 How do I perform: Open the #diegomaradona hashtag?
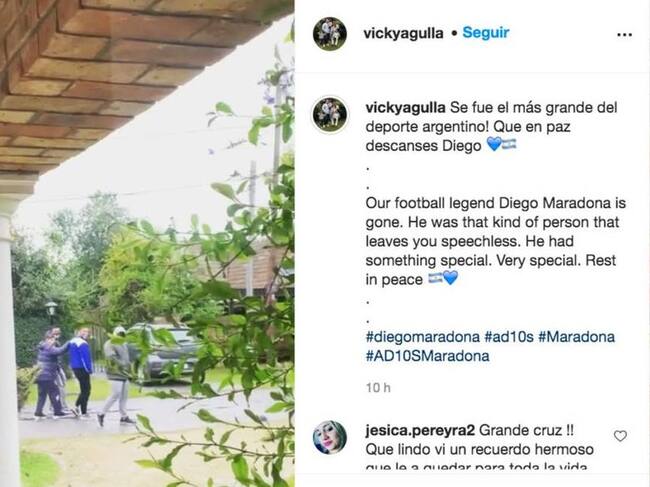pyautogui.click(x=422, y=337)
